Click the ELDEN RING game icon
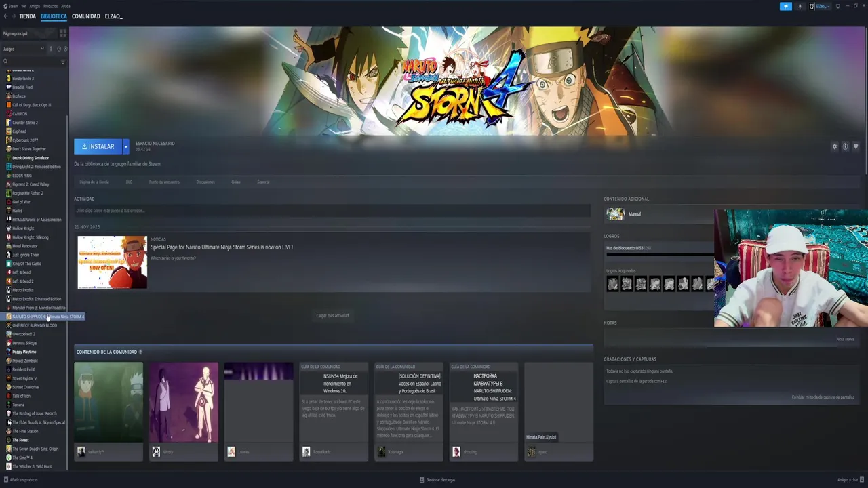The image size is (868, 488). click(9, 176)
